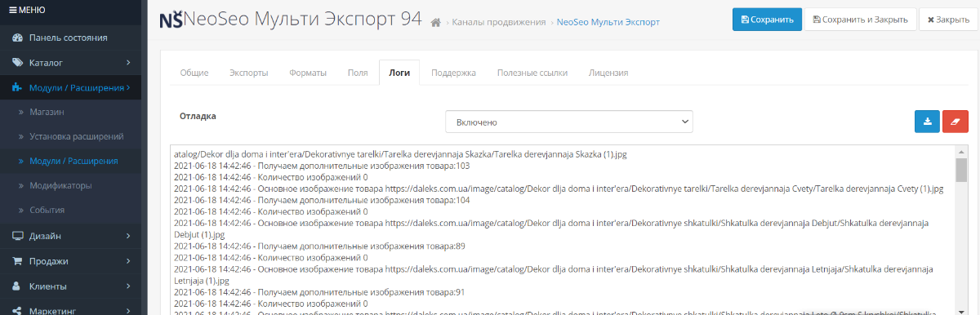Image resolution: width=980 pixels, height=315 pixels.
Task: Click log line 'Получаем дополнительные изображения товара:103'
Action: 322,166
